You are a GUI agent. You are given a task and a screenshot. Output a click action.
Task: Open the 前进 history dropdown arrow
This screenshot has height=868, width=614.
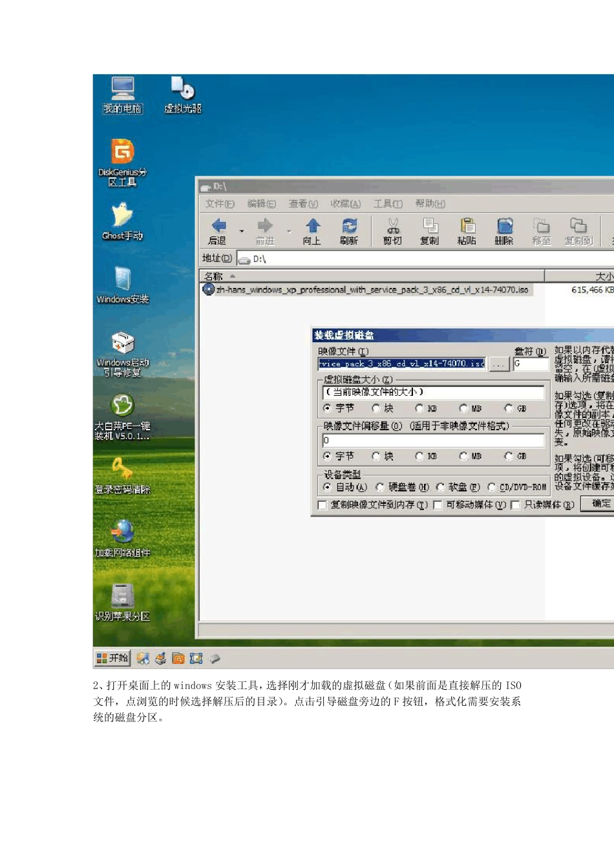[x=289, y=231]
